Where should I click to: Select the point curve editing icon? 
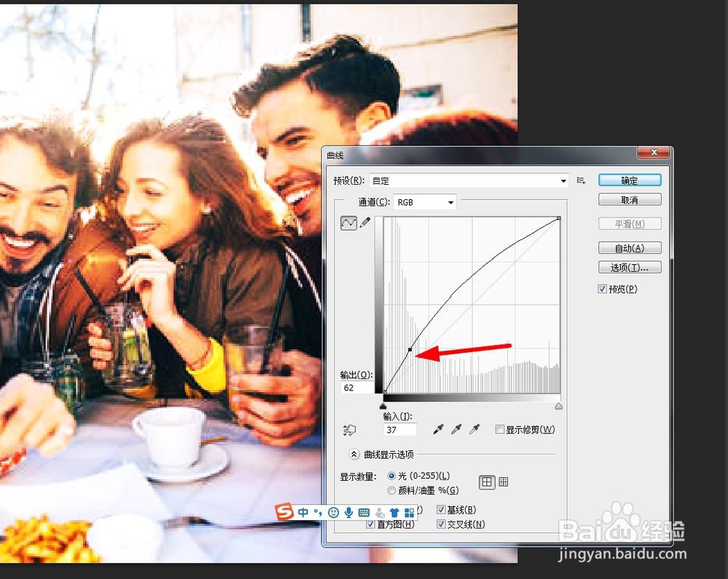(348, 223)
